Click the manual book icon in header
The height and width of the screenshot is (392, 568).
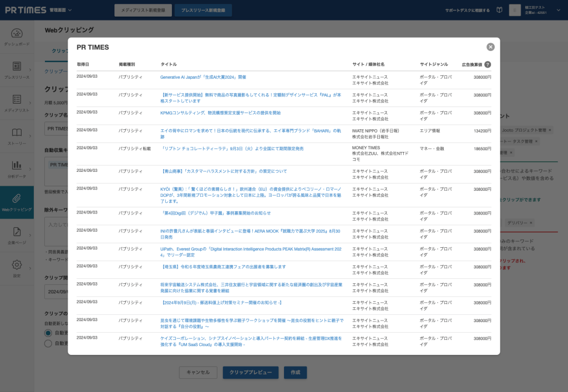click(x=499, y=10)
